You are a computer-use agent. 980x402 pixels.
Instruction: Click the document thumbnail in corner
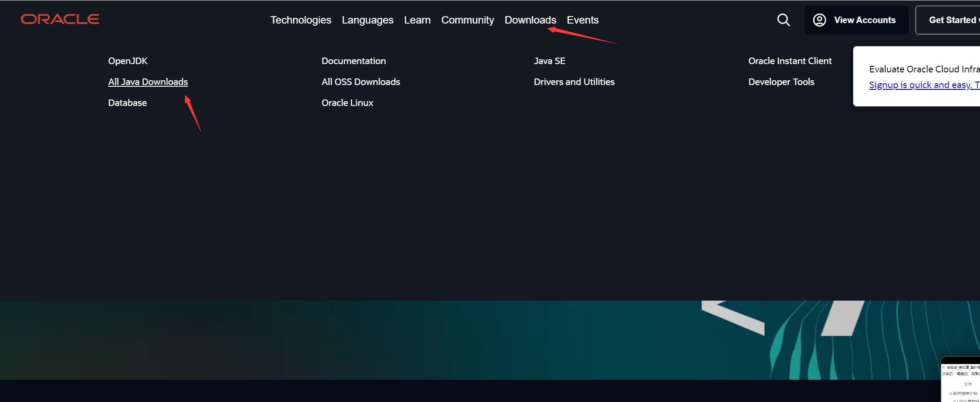click(960, 379)
